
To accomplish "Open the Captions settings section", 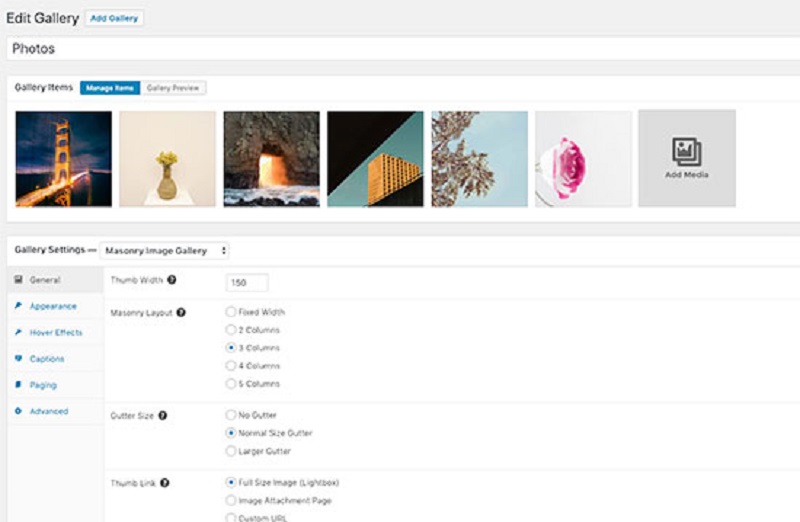I will click(47, 359).
